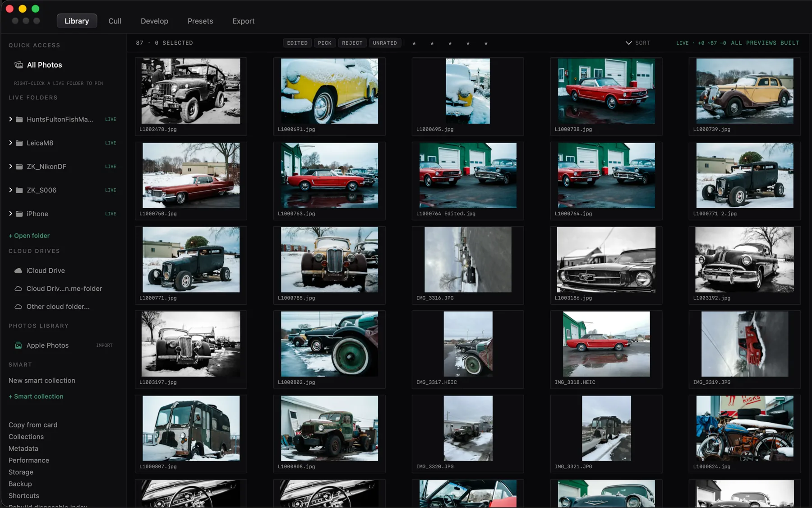Toggle the REJECT filter
This screenshot has width=812, height=508.
[x=352, y=43]
